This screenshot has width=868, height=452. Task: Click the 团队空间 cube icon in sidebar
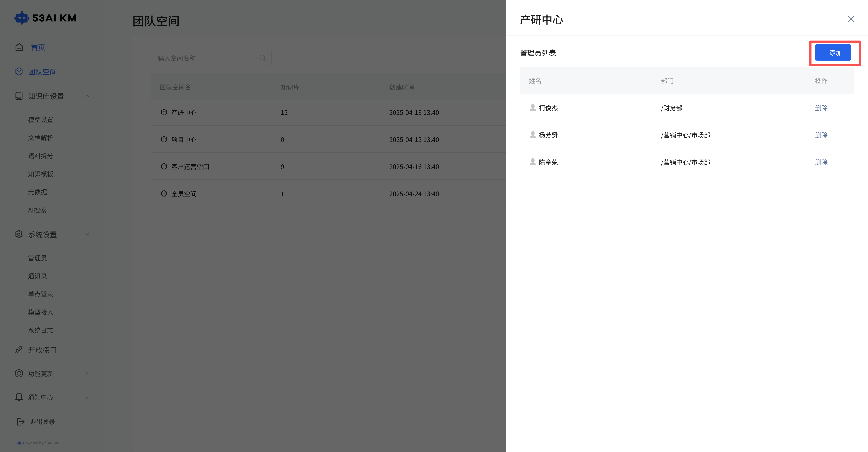[x=19, y=71]
